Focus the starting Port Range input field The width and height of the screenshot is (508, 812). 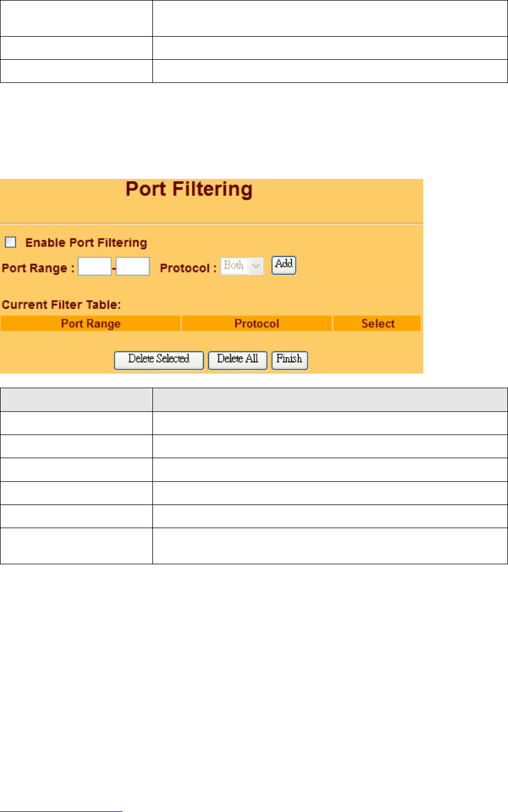tap(94, 266)
